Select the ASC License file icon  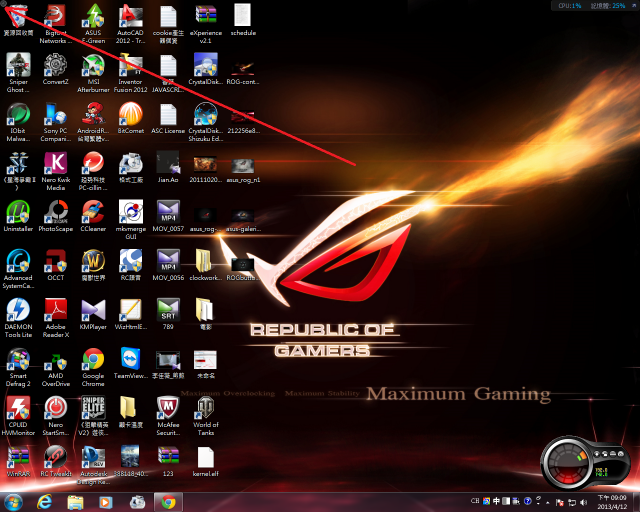click(168, 118)
